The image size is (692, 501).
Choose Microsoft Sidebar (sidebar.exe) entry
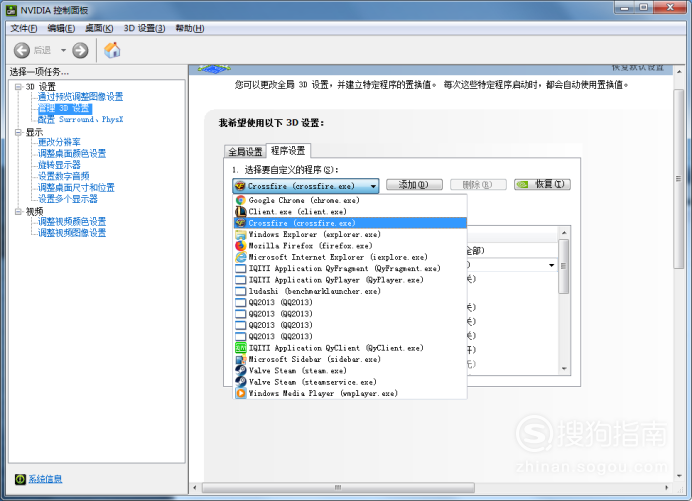click(x=350, y=359)
